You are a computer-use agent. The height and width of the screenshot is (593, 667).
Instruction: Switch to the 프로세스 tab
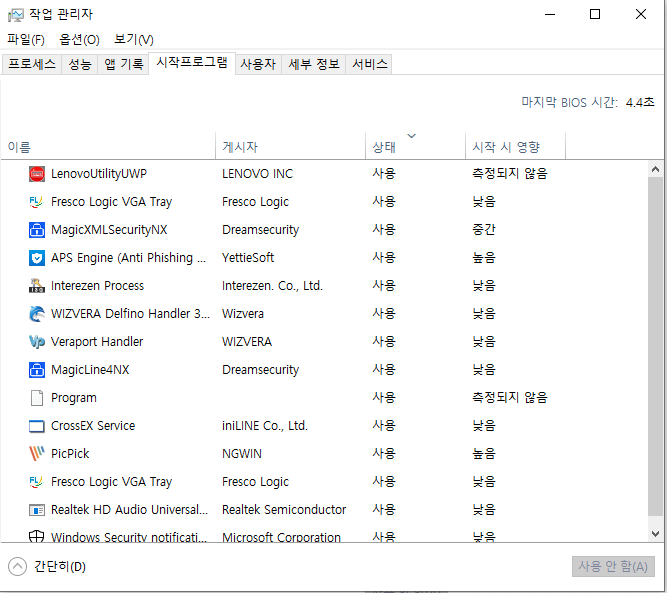(x=32, y=64)
